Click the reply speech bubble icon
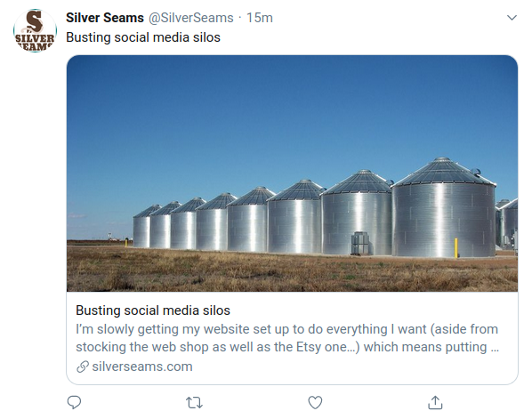This screenshot has height=419, width=532. pos(74,402)
